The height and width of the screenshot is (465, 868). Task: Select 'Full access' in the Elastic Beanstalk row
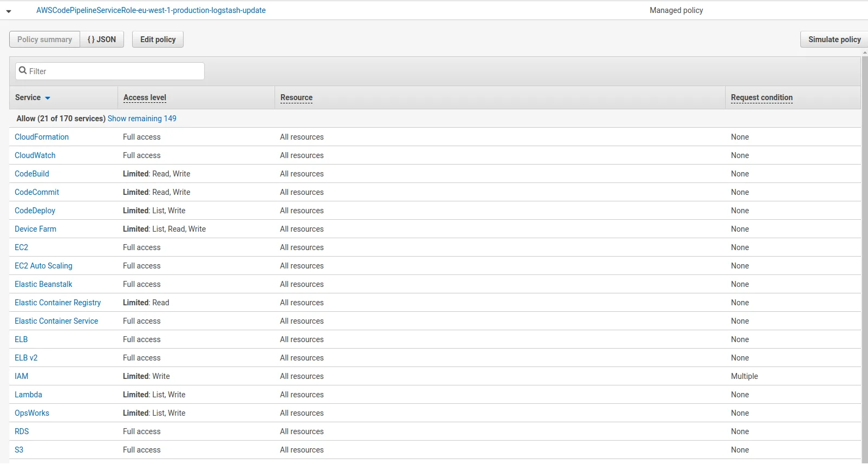point(142,284)
